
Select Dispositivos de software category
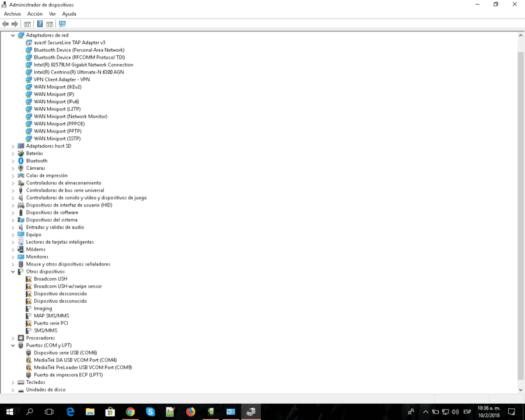[52, 212]
